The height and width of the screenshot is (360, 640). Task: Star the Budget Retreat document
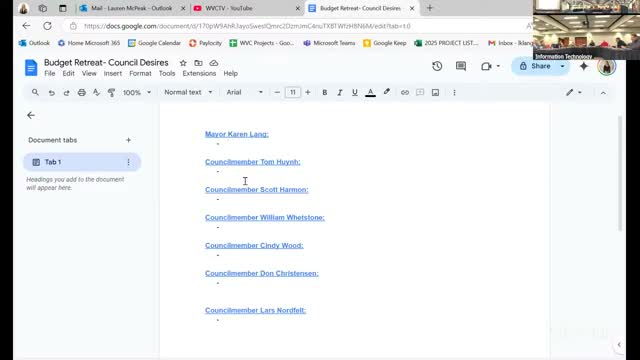pos(183,63)
